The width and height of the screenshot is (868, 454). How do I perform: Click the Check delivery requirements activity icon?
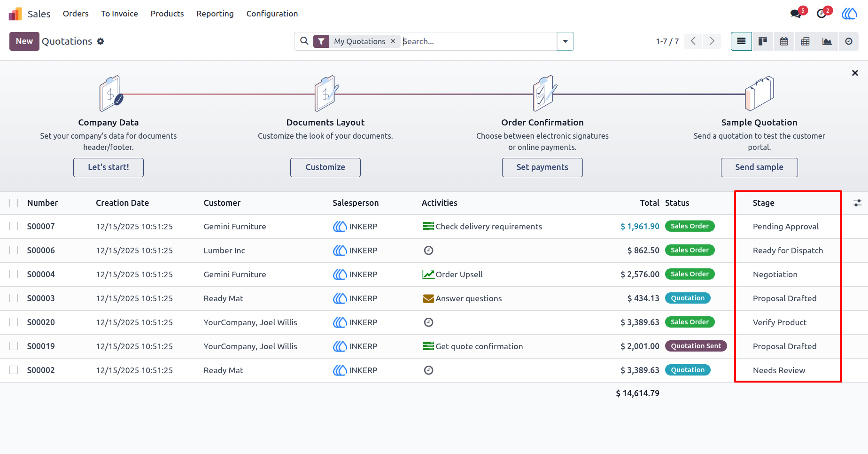pyautogui.click(x=428, y=227)
